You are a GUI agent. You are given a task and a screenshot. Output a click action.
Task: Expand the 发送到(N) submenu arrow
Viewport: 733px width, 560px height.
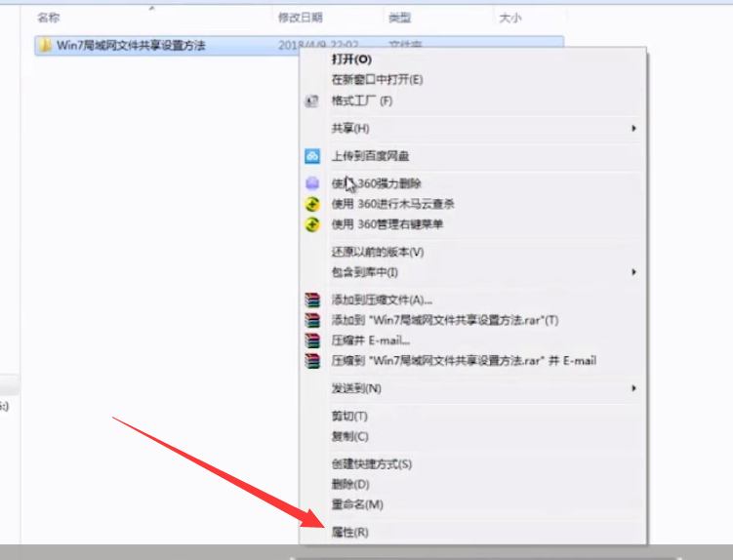click(633, 388)
